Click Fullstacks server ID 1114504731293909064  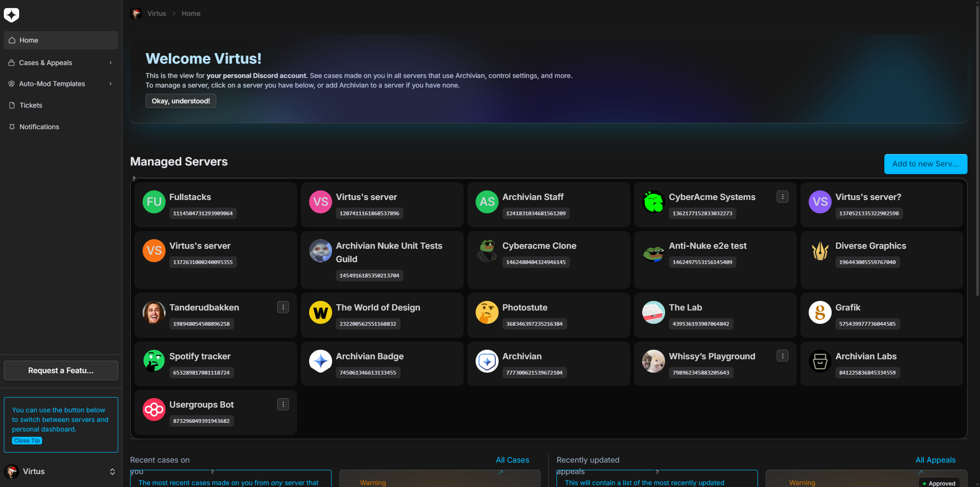203,213
